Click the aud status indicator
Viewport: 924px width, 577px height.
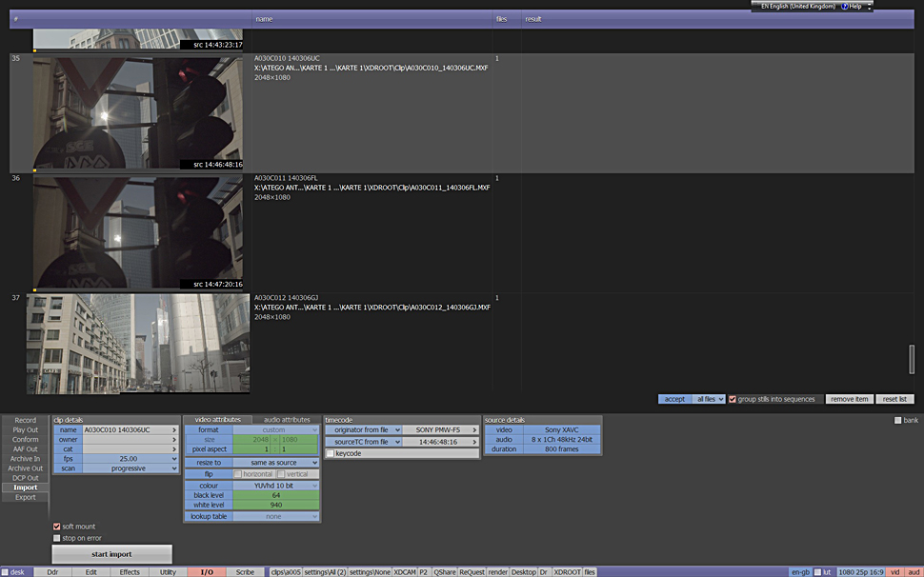click(x=914, y=572)
